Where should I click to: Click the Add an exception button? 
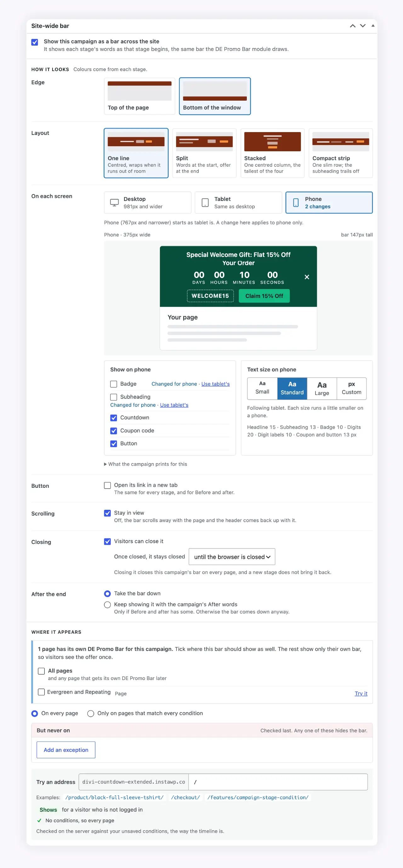[66, 750]
